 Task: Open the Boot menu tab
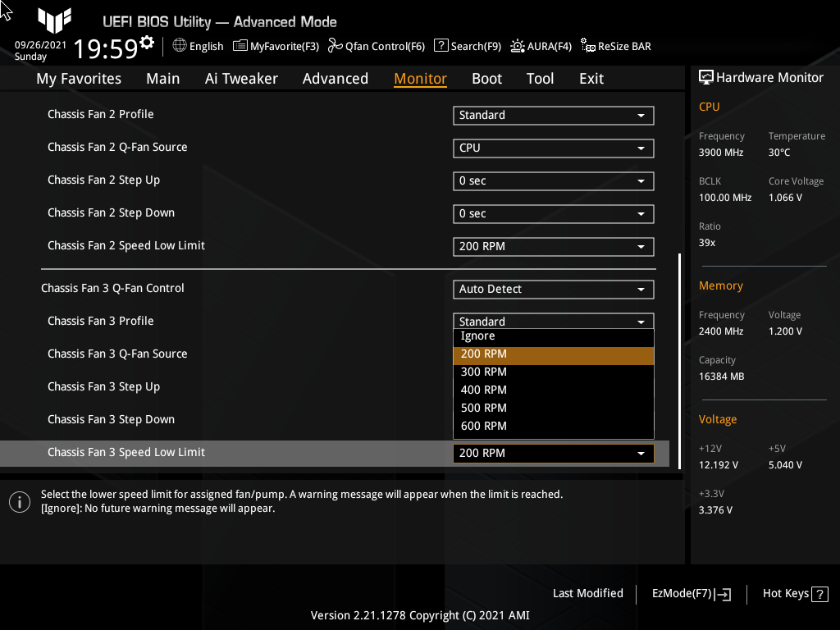pyautogui.click(x=486, y=78)
